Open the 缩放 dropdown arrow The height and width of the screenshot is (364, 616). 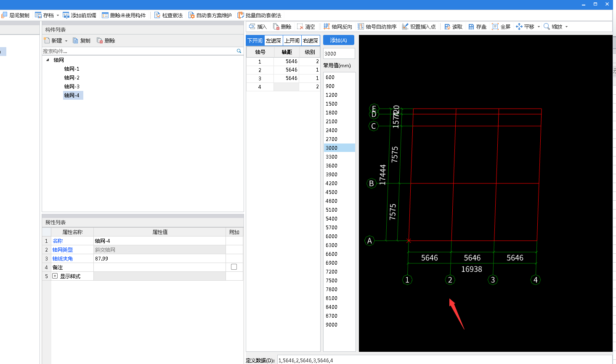566,27
